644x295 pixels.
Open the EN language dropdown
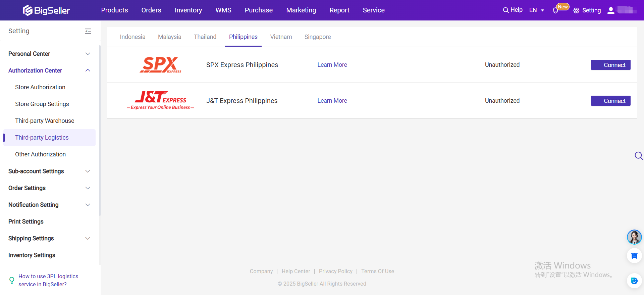coord(536,10)
